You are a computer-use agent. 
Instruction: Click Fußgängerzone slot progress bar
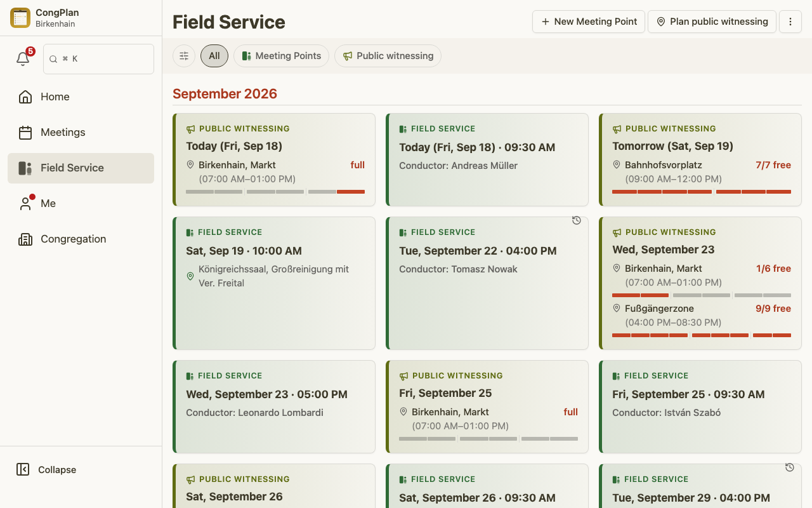pyautogui.click(x=702, y=335)
